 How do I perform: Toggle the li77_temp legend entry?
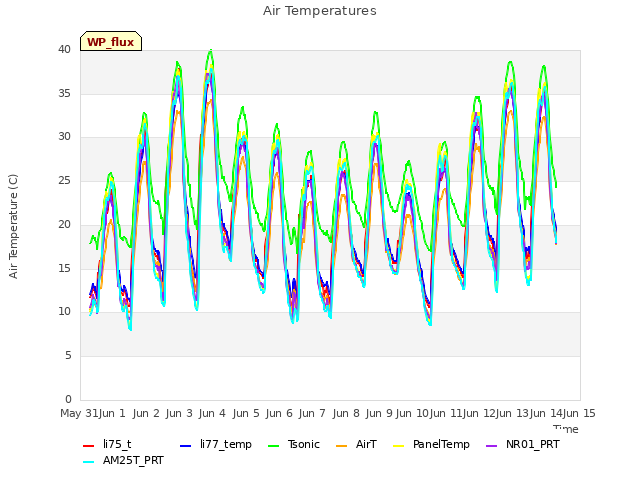click(216, 444)
